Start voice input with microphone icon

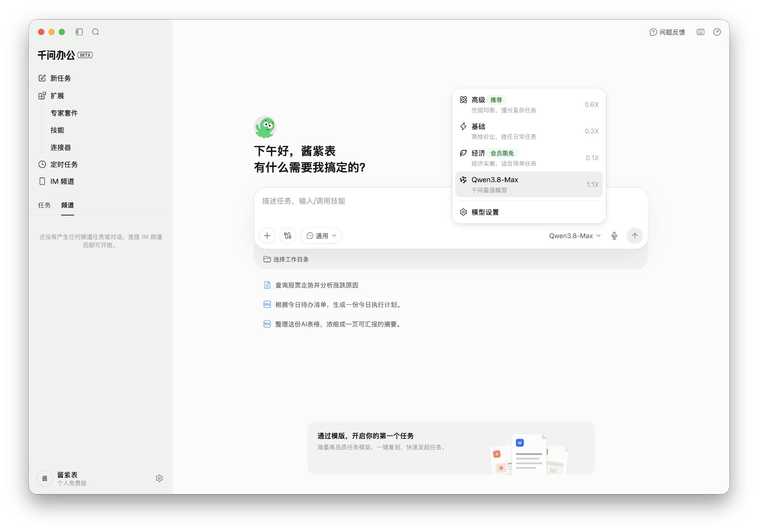[x=614, y=236]
